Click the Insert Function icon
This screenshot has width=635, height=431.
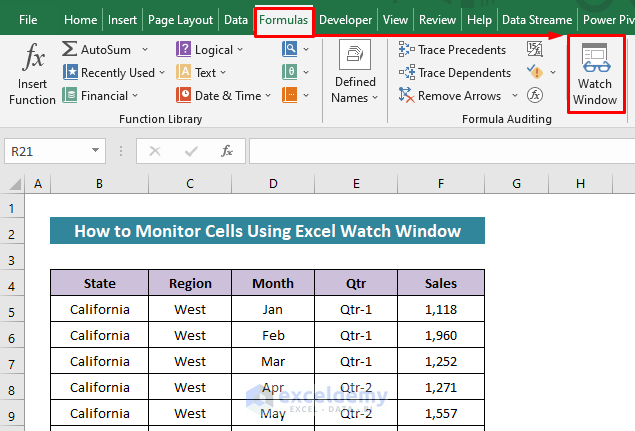point(32,75)
